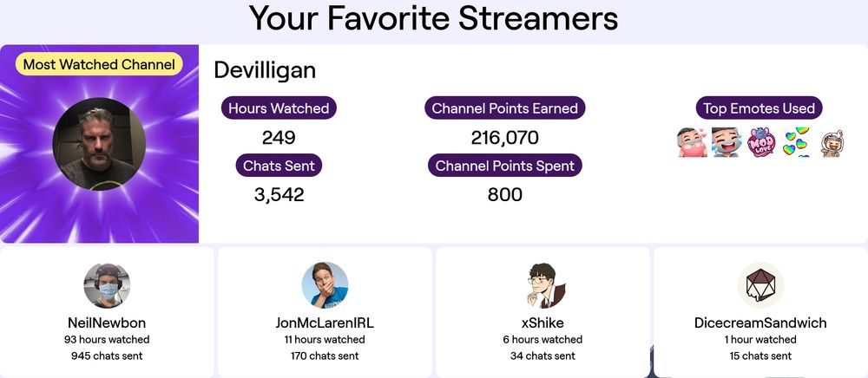Click the Top Emotes Used badge

759,108
